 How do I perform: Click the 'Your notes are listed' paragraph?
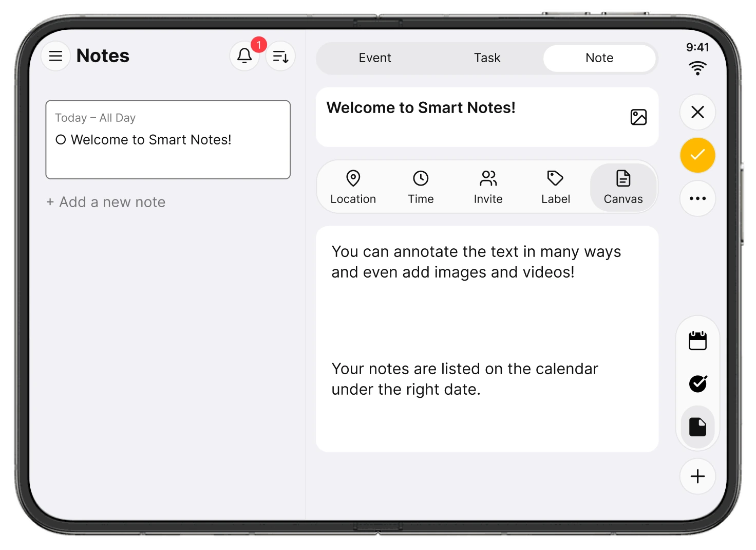(x=465, y=379)
